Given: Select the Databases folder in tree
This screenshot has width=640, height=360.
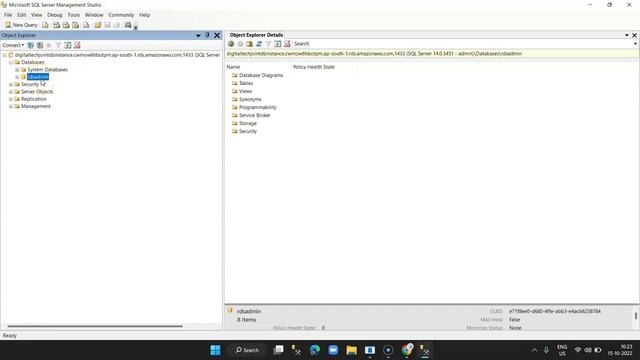Looking at the screenshot, I should pyautogui.click(x=33, y=62).
